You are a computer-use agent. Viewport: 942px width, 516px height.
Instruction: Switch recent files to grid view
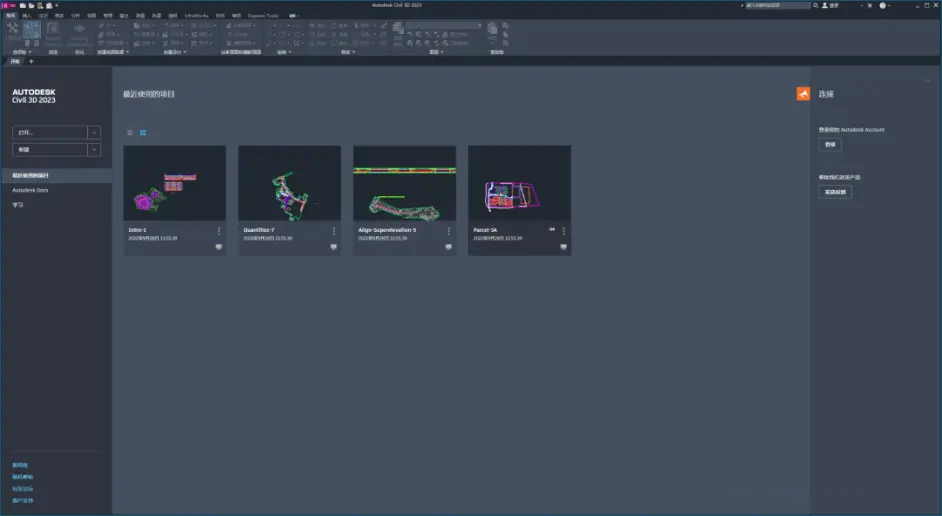(x=143, y=132)
